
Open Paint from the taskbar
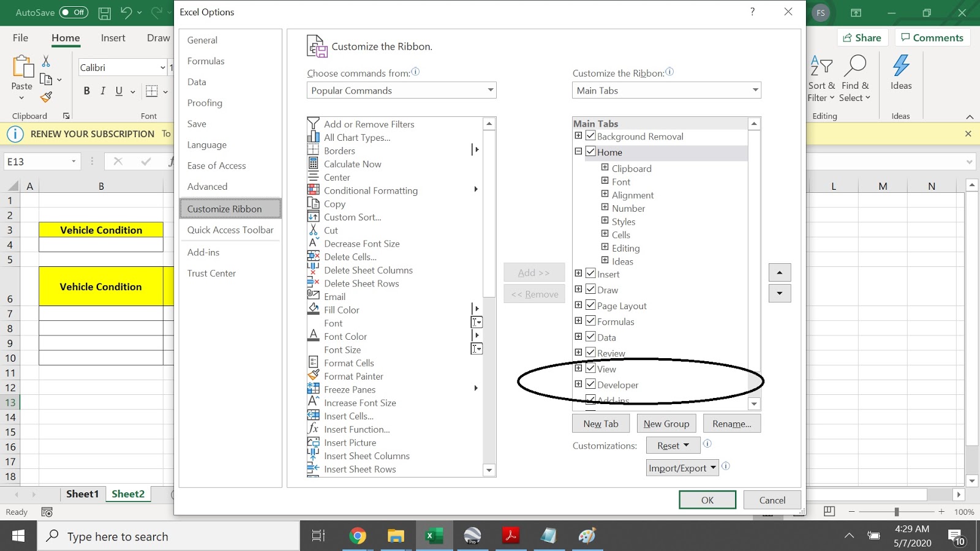(587, 536)
